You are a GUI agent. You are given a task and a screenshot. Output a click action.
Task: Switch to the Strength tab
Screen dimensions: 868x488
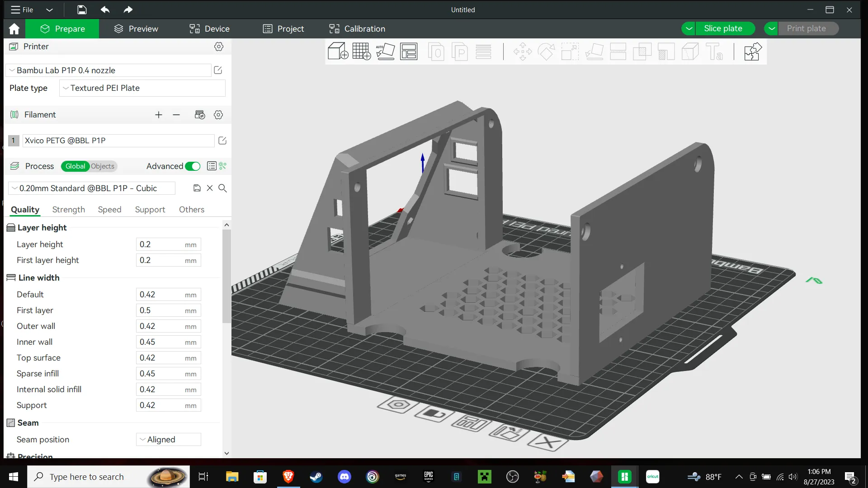[x=68, y=210]
